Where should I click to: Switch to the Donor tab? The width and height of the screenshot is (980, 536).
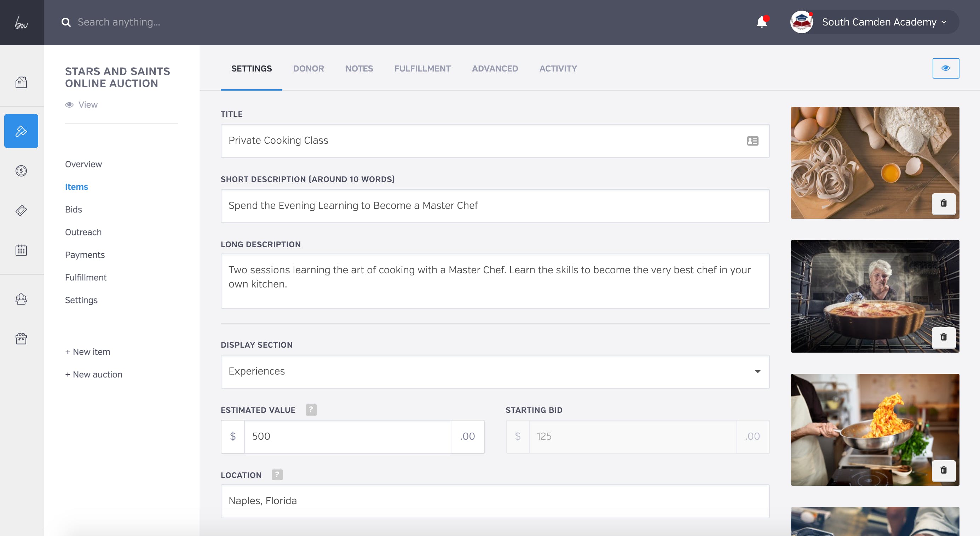click(x=308, y=69)
